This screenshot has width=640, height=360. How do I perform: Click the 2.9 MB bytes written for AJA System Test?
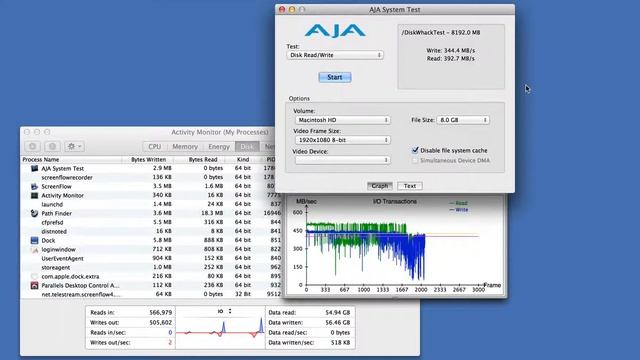click(x=162, y=168)
